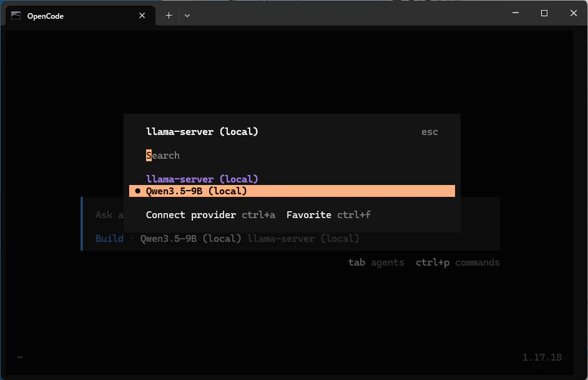
Task: Click Qwen3.5-9B (local) in prompt footer
Action: pos(190,239)
